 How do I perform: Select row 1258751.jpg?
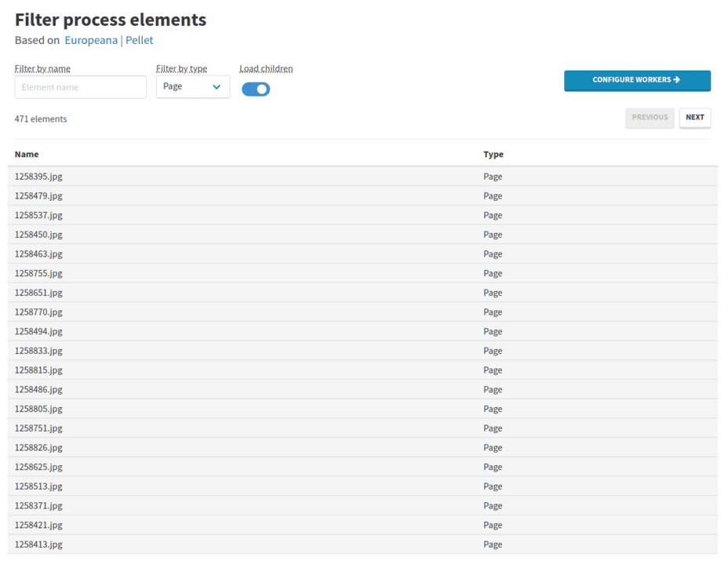[x=362, y=428]
